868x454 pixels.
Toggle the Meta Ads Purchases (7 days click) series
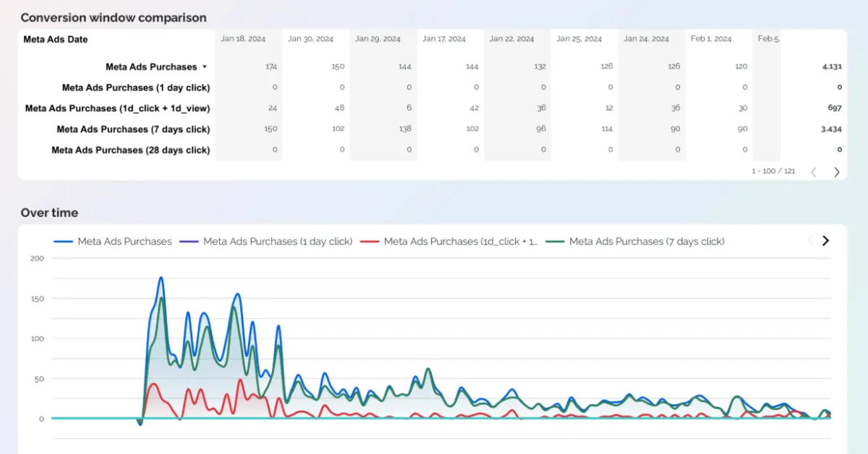(x=649, y=241)
